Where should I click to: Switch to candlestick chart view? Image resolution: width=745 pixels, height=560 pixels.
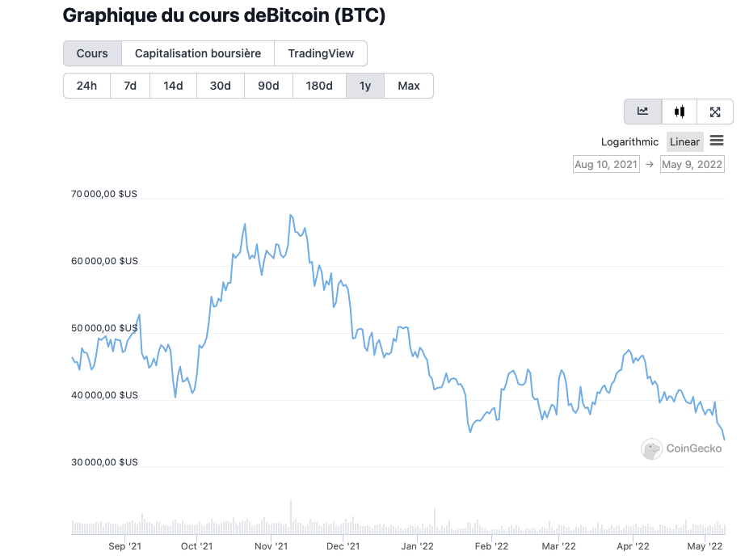pyautogui.click(x=680, y=112)
